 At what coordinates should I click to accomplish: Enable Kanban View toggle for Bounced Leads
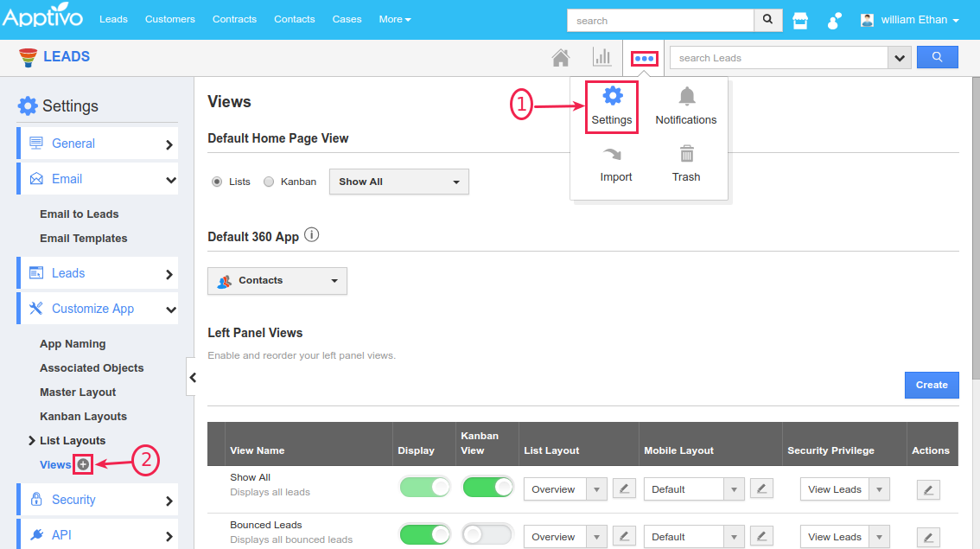(487, 534)
